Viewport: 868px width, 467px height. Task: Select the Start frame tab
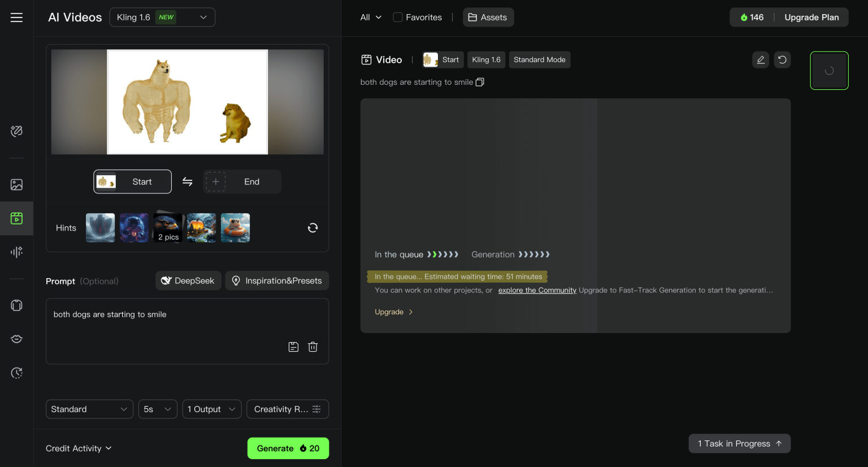(x=132, y=181)
